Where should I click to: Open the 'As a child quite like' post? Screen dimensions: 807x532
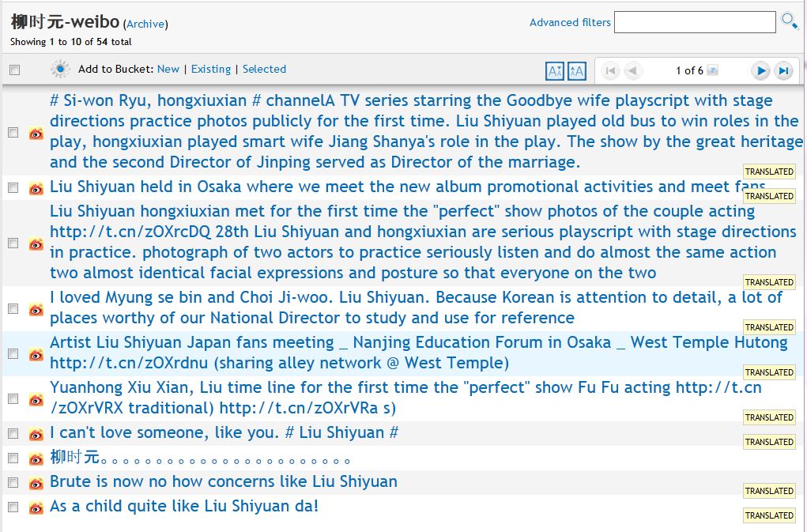coord(183,506)
